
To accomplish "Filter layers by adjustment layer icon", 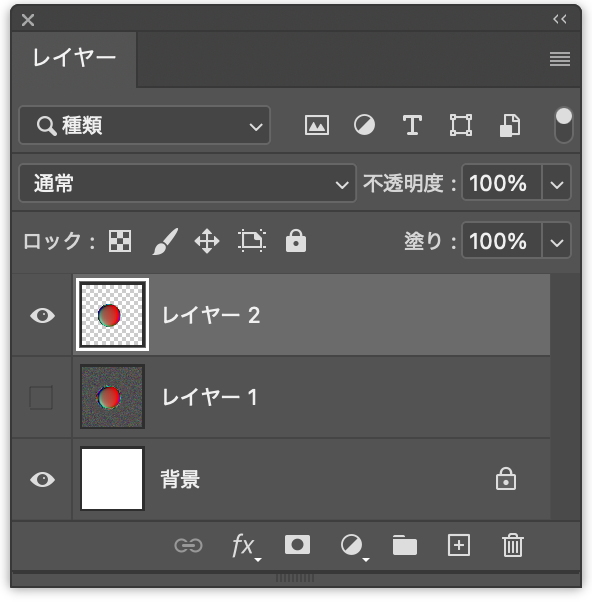I will [x=364, y=125].
